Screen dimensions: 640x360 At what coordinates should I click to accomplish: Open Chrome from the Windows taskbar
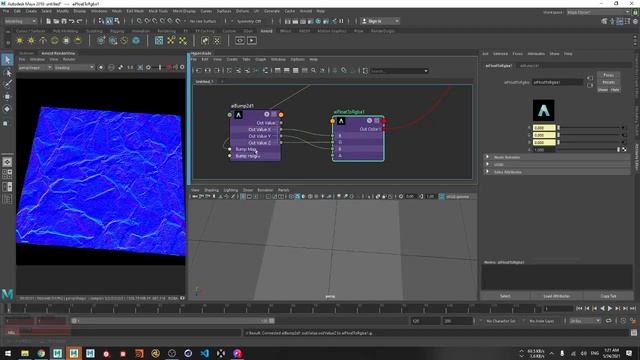click(41, 353)
